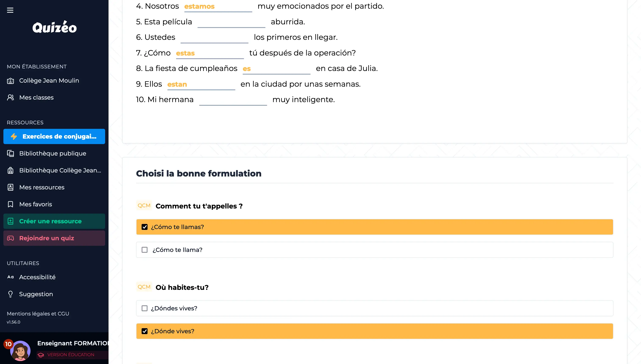
Task: Click the Bibliothèque publique copy icon
Action: click(x=11, y=153)
